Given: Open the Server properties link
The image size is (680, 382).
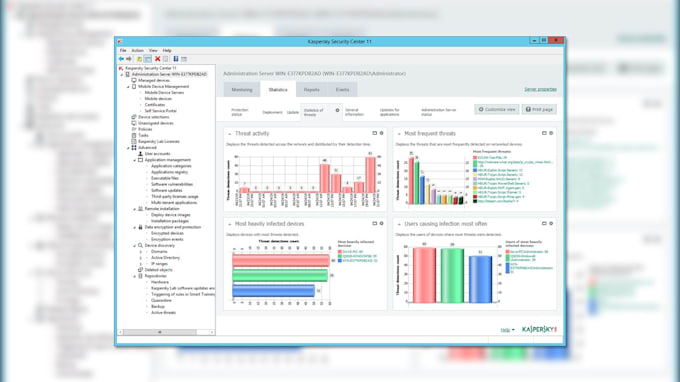Looking at the screenshot, I should pyautogui.click(x=540, y=89).
